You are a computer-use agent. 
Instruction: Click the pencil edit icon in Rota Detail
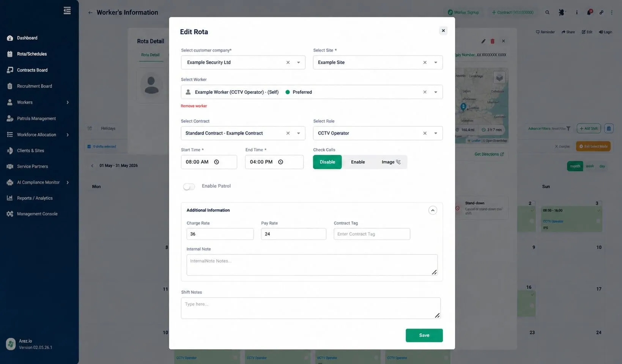(x=483, y=41)
